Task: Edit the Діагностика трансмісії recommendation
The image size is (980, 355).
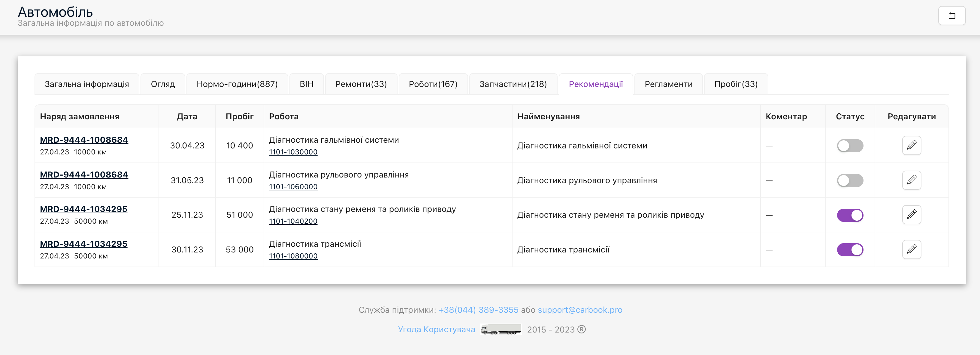Action: (912, 249)
